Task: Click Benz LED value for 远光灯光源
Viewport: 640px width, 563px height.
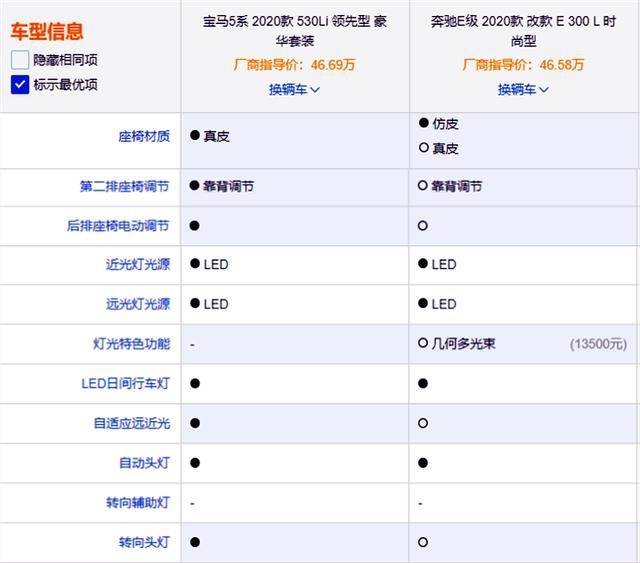Action: tap(444, 304)
